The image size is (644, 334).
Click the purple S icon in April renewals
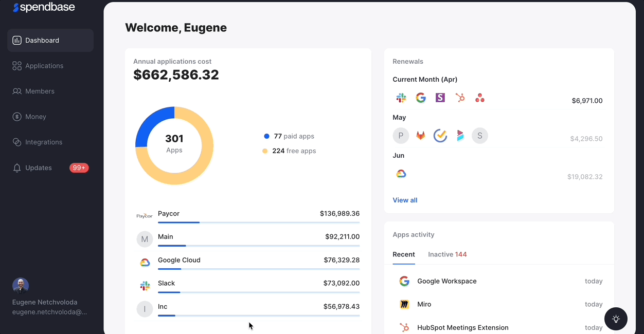click(440, 98)
